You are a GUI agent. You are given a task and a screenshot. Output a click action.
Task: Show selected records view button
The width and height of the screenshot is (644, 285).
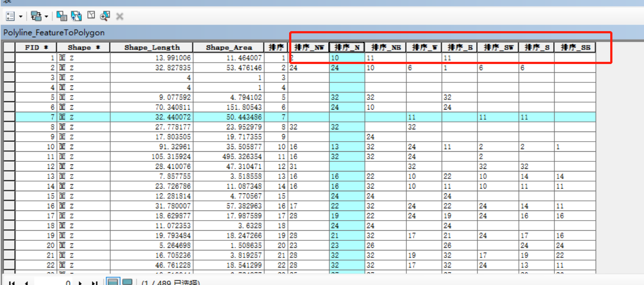click(x=127, y=282)
